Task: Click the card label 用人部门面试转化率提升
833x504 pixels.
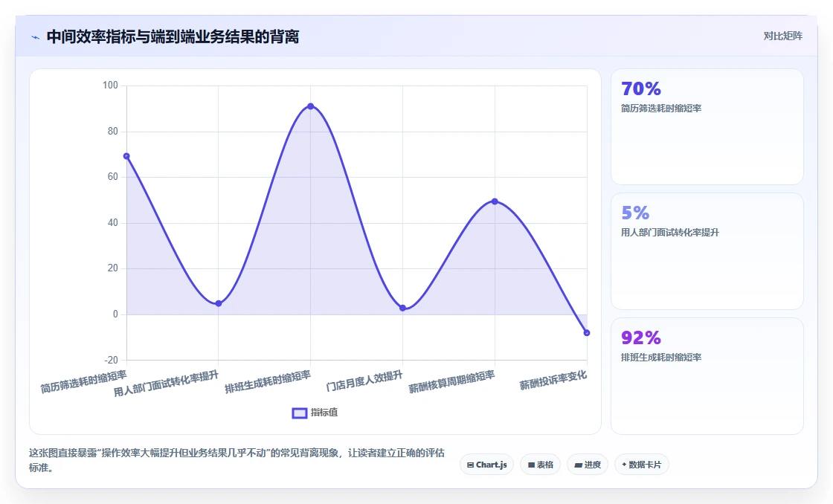Action: coord(670,233)
